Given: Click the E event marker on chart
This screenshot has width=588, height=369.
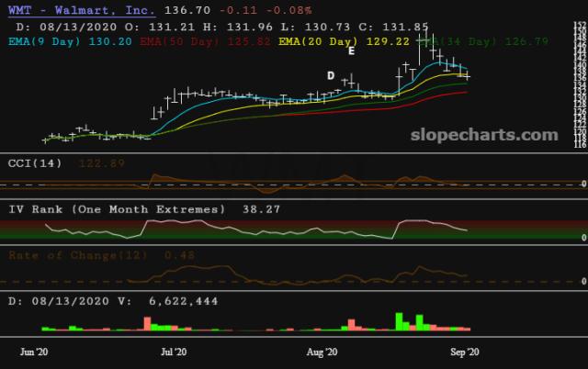Looking at the screenshot, I should [351, 51].
